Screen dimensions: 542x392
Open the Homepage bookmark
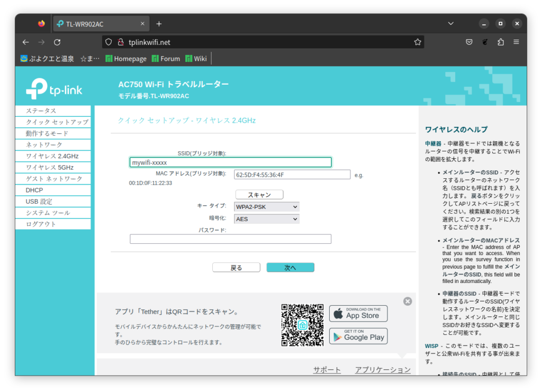pyautogui.click(x=126, y=59)
